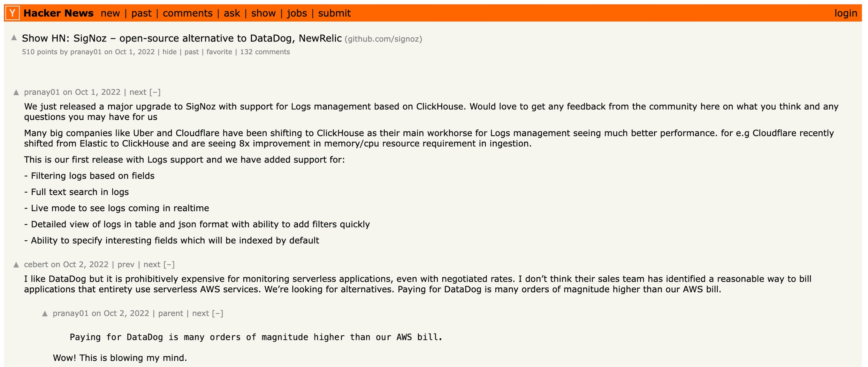This screenshot has height=367, width=868.
Task: Open the ask menu item
Action: [x=232, y=13]
